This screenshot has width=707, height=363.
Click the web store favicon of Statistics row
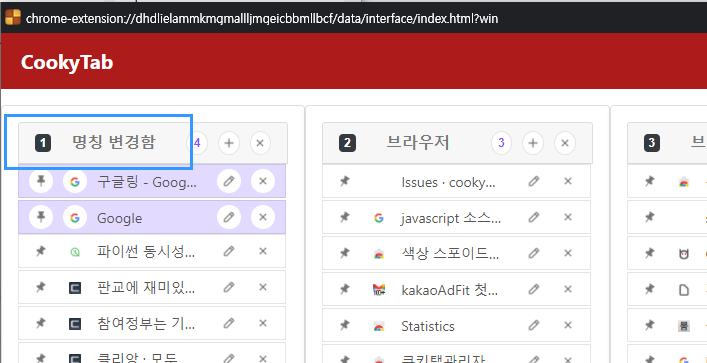click(379, 326)
